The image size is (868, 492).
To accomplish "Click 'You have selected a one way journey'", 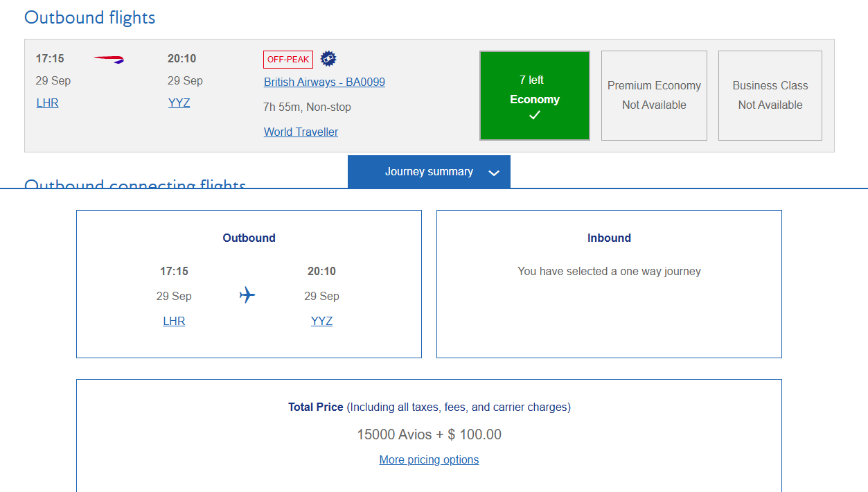I will click(x=609, y=271).
